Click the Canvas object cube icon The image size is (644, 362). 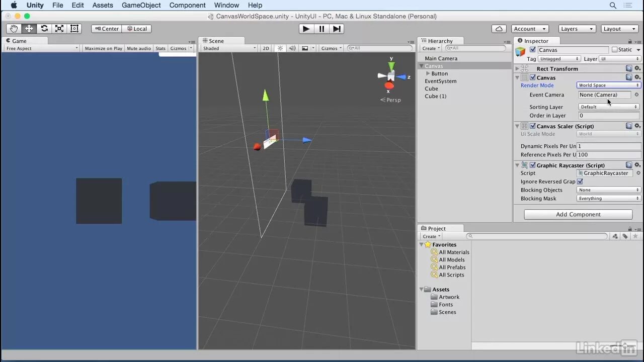pyautogui.click(x=520, y=51)
